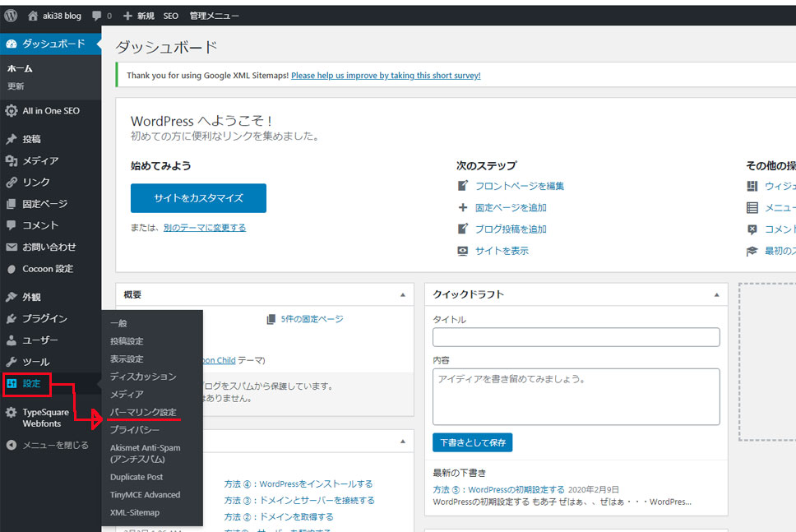Click the メディア sidebar icon
This screenshot has height=532, width=796.
click(12, 160)
